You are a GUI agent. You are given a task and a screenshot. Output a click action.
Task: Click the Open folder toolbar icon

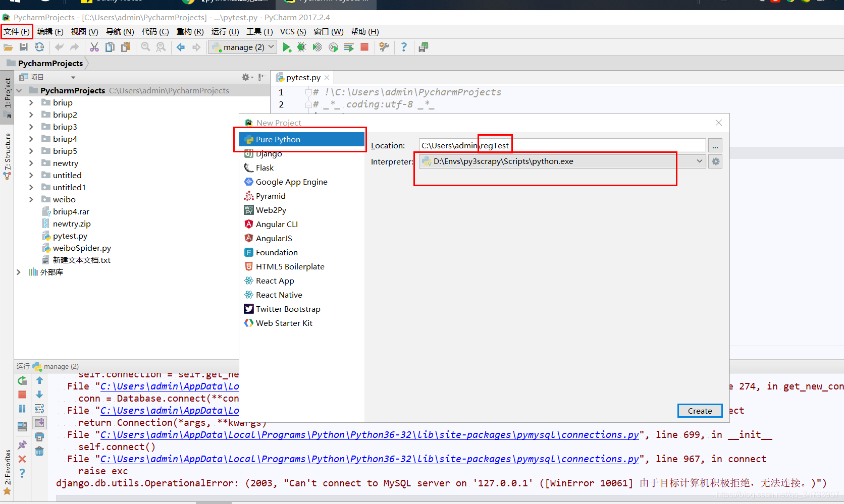[8, 47]
